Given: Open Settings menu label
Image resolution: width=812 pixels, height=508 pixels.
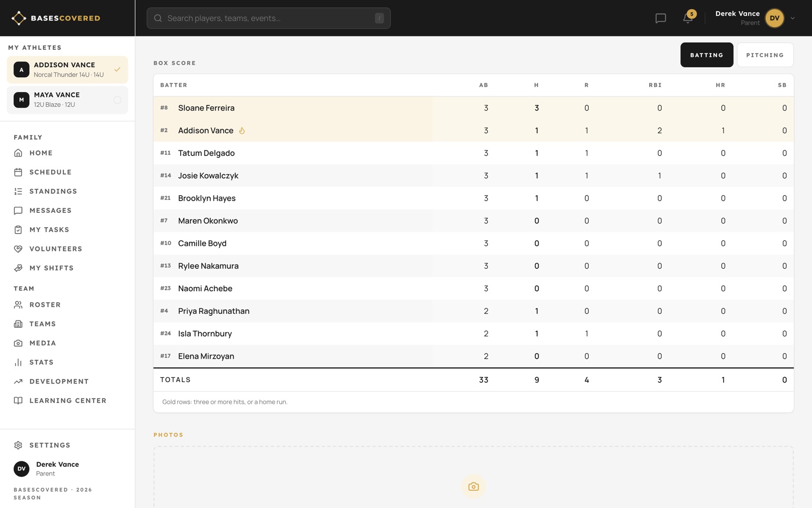Looking at the screenshot, I should tap(50, 445).
